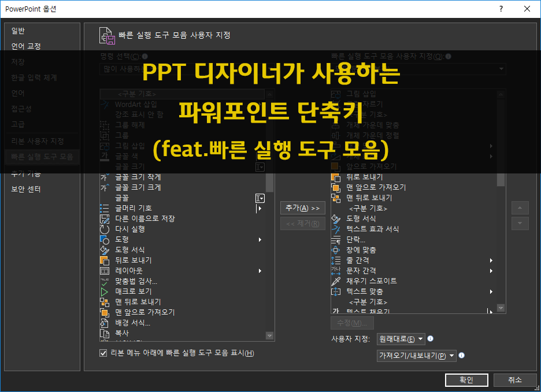Click the 배경 서식 icon
This screenshot has height=392, width=541.
click(105, 323)
